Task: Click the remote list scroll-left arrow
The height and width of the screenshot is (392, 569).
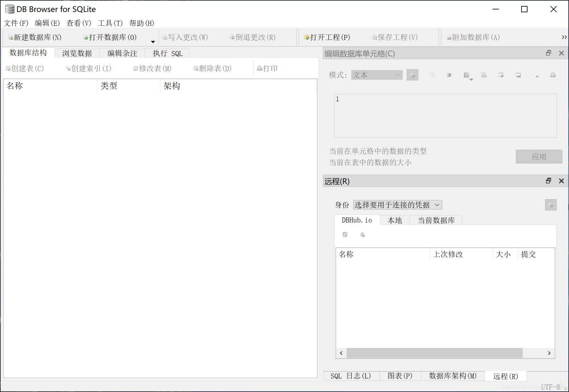Action: pyautogui.click(x=341, y=353)
